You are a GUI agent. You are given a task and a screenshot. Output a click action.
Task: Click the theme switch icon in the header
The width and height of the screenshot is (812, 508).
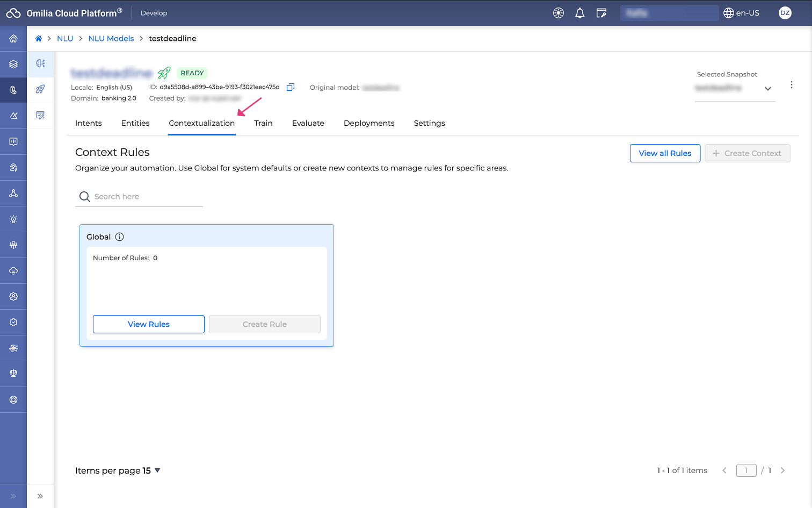pyautogui.click(x=559, y=13)
